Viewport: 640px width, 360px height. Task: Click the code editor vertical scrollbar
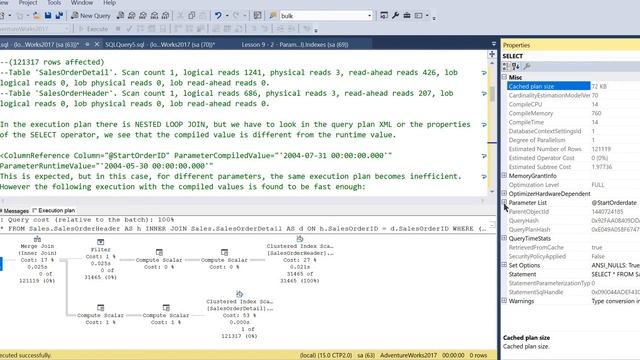[492, 127]
